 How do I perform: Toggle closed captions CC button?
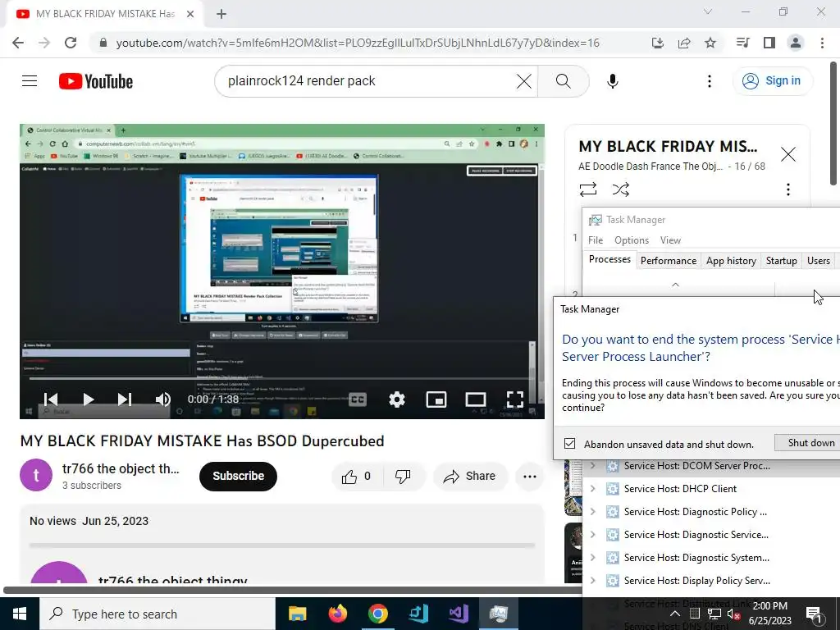(358, 399)
